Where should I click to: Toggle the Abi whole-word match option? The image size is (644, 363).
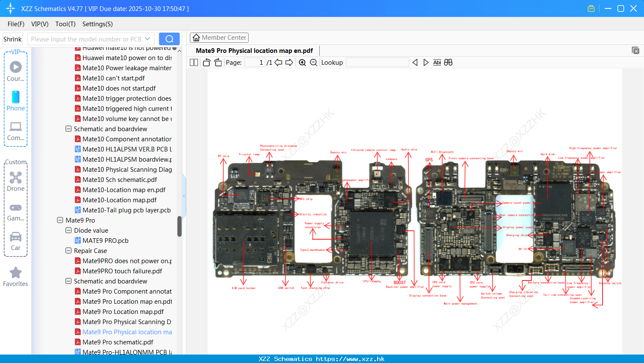[x=437, y=62]
